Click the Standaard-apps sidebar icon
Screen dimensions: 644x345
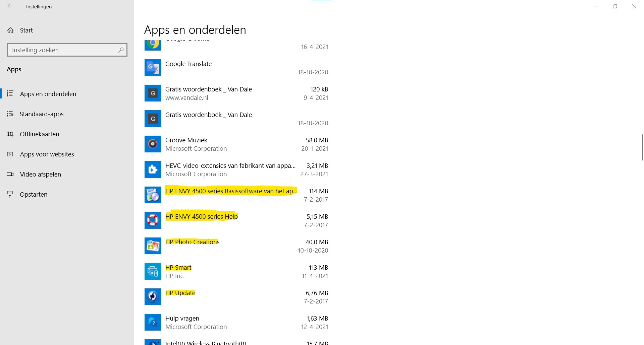coord(10,114)
